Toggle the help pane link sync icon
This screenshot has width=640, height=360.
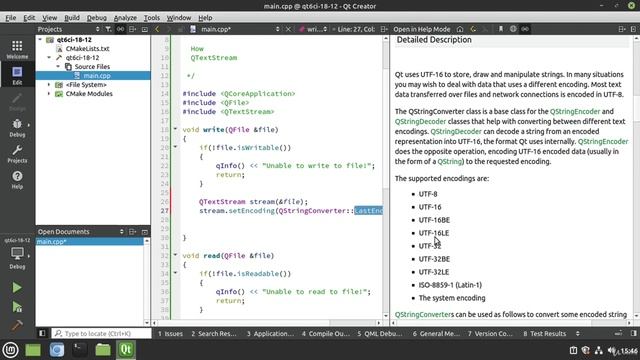click(x=525, y=29)
